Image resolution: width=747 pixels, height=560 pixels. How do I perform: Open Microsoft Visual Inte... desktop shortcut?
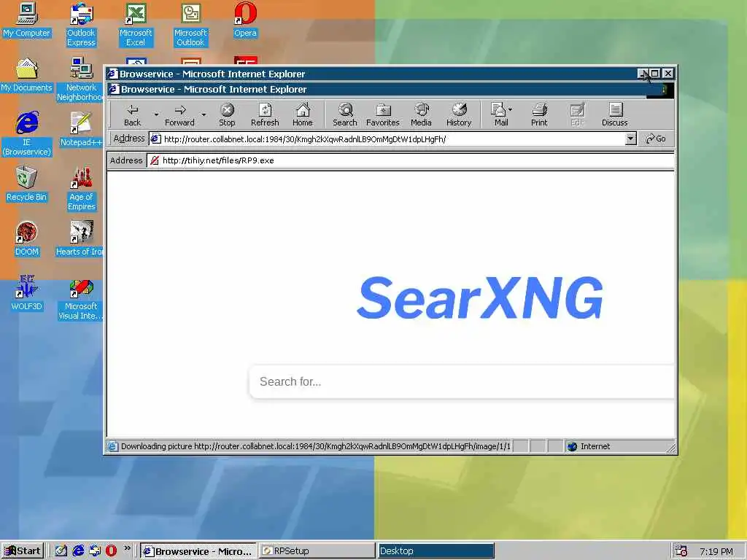[80, 298]
